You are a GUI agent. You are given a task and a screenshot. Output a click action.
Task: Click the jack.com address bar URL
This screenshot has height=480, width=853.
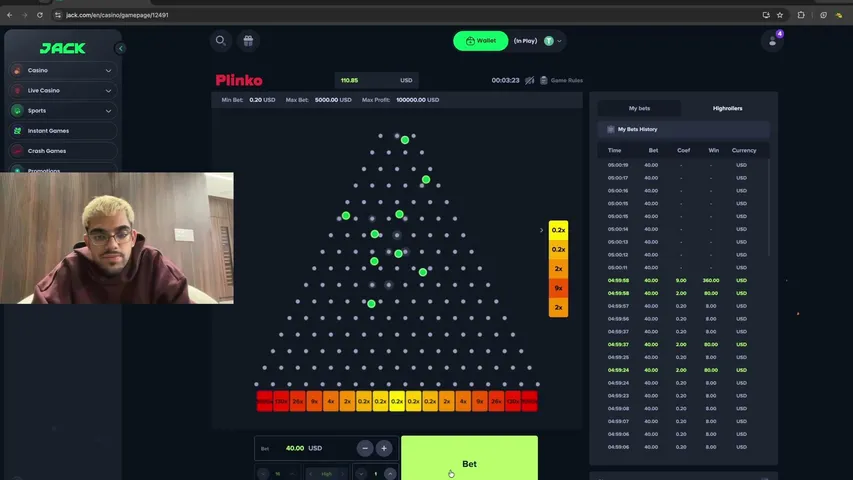pos(117,15)
